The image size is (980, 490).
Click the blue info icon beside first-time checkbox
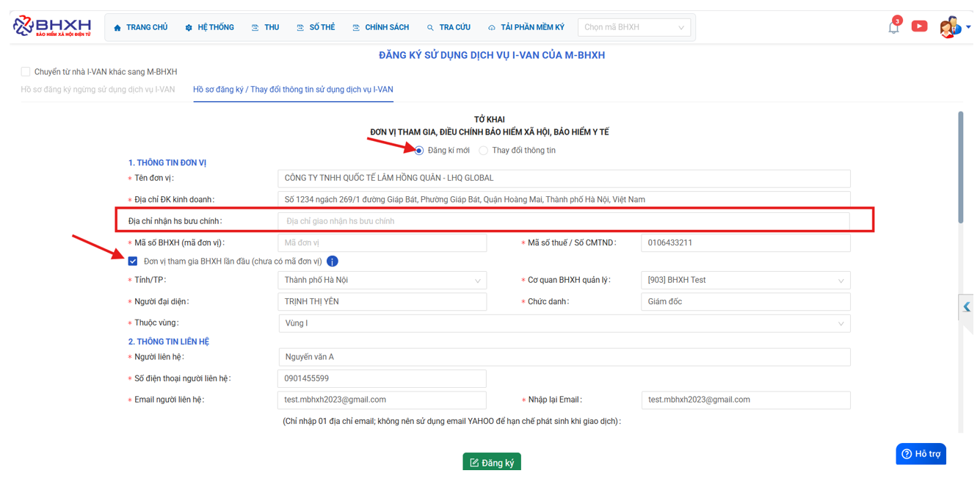tap(333, 262)
